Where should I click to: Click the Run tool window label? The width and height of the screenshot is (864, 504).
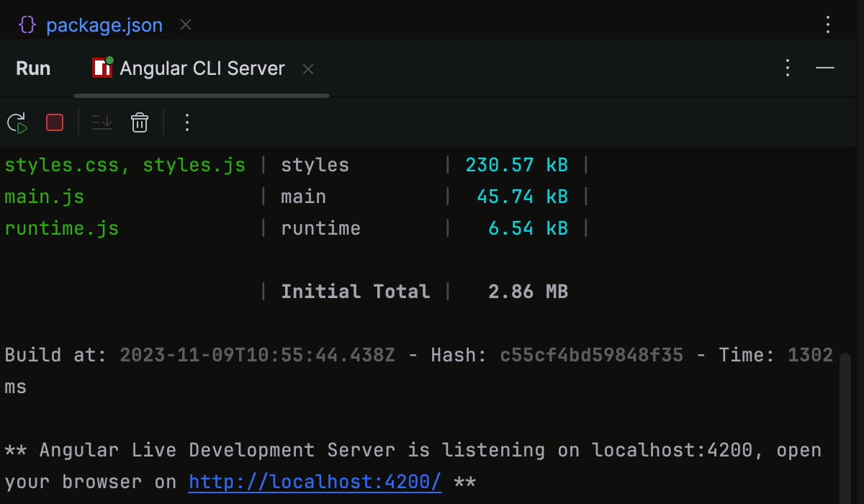[33, 68]
